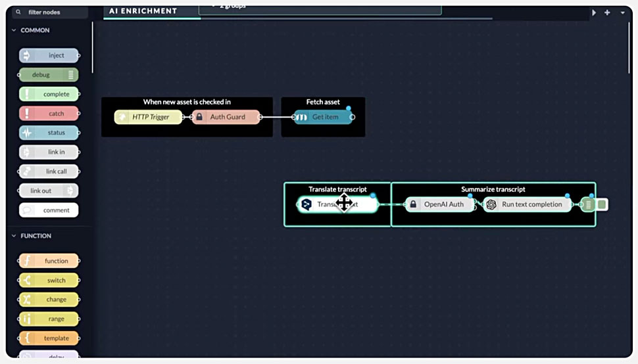Screen dimensions: 638x364
Task: Select the function node in palette
Action: pyautogui.click(x=49, y=261)
